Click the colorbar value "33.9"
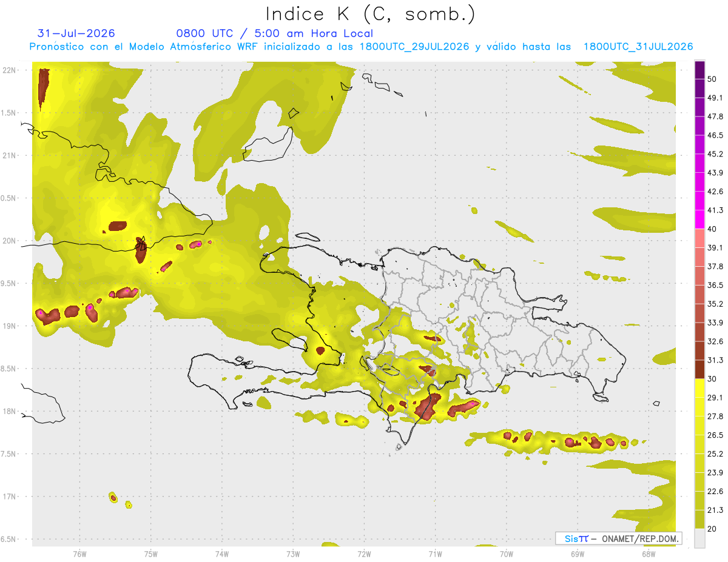The height and width of the screenshot is (562, 728). tap(715, 323)
